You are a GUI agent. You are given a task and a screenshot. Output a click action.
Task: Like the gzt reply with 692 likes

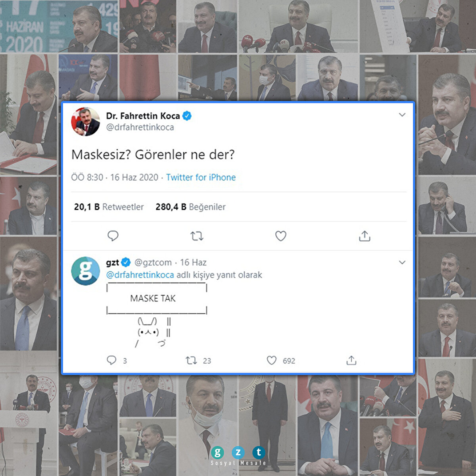pyautogui.click(x=271, y=361)
